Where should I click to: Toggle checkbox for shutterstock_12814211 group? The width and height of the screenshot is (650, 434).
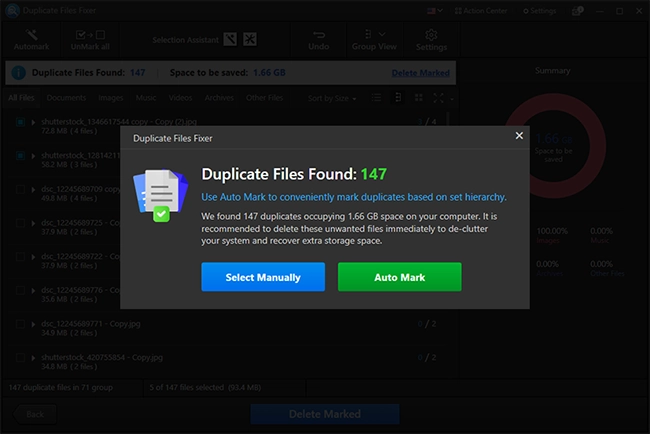(20, 156)
